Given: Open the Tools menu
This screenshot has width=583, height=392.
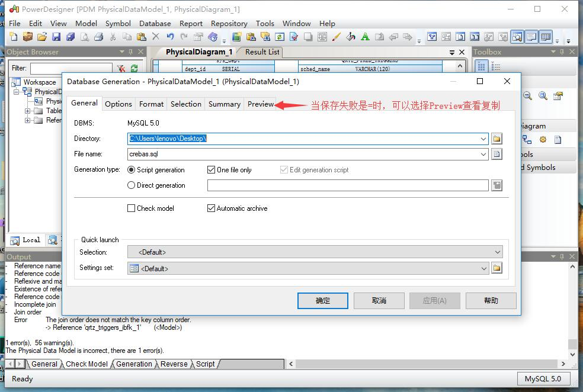Looking at the screenshot, I should [x=265, y=24].
